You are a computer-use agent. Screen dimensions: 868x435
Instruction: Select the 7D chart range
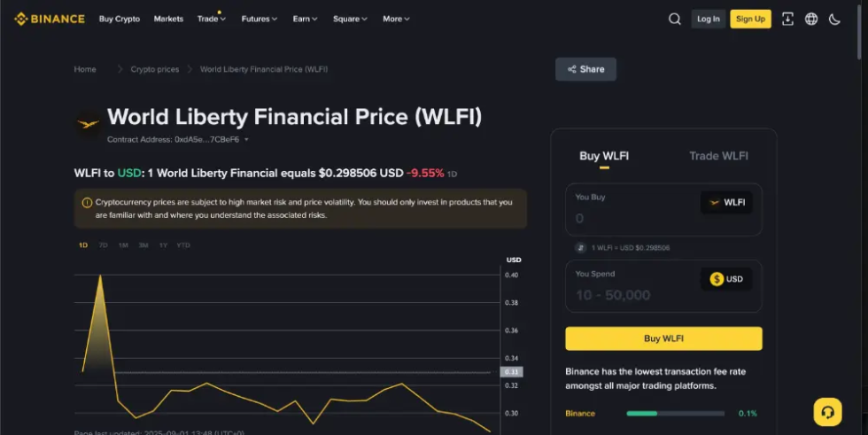coord(103,245)
